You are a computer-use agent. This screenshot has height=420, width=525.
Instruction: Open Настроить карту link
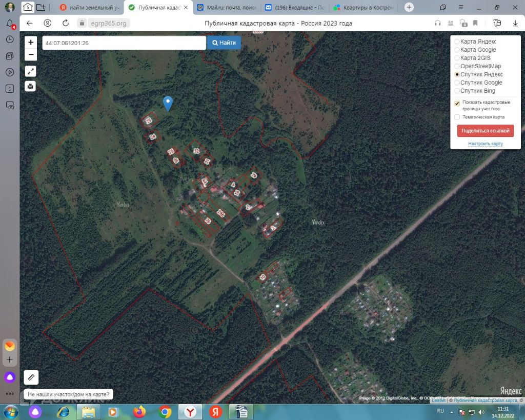pos(486,144)
